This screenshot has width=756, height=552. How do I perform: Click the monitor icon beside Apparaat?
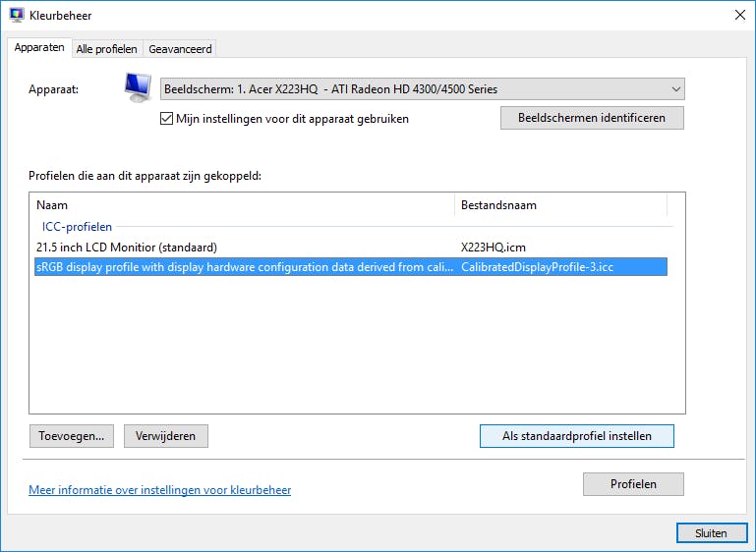pos(139,88)
